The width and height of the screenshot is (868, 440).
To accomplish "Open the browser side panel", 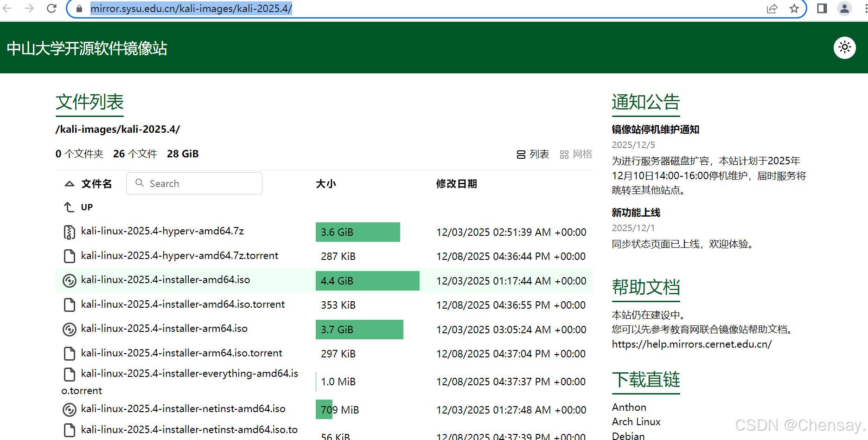I will click(x=822, y=8).
